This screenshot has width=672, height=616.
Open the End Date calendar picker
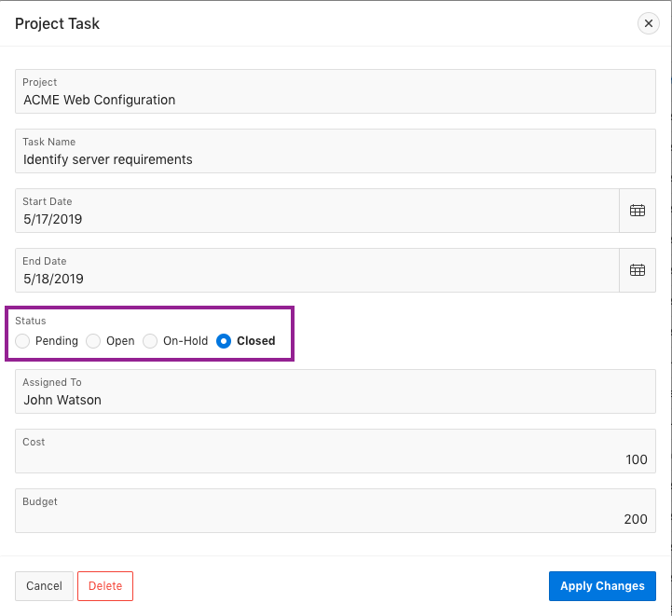point(638,270)
